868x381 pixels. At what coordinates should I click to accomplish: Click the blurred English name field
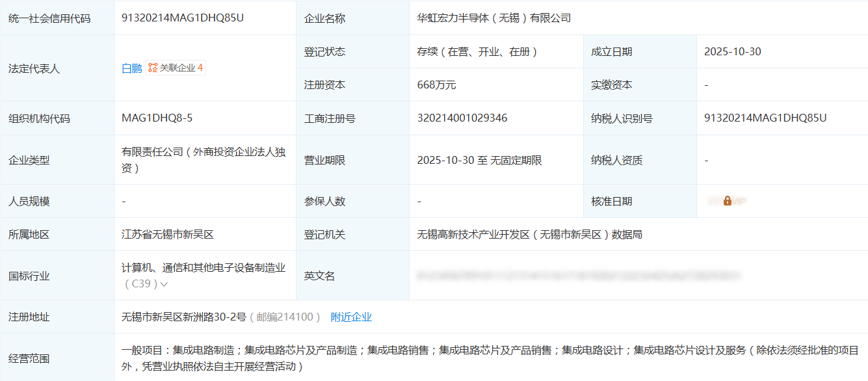tap(579, 276)
